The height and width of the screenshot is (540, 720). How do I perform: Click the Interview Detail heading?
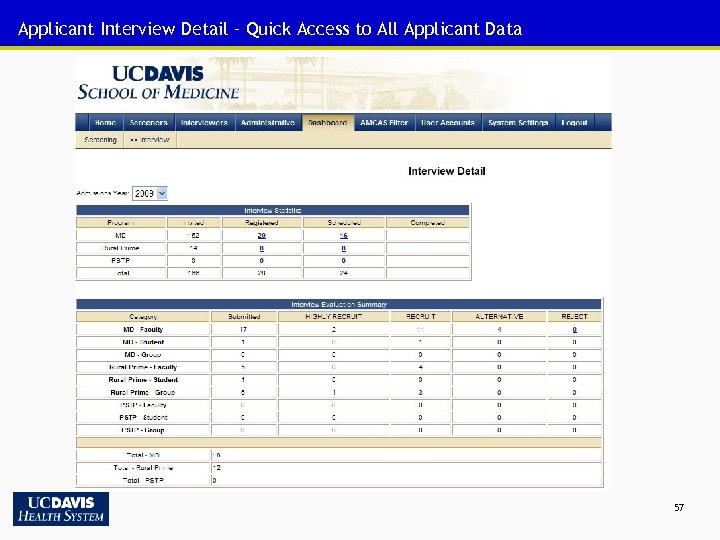tap(447, 171)
